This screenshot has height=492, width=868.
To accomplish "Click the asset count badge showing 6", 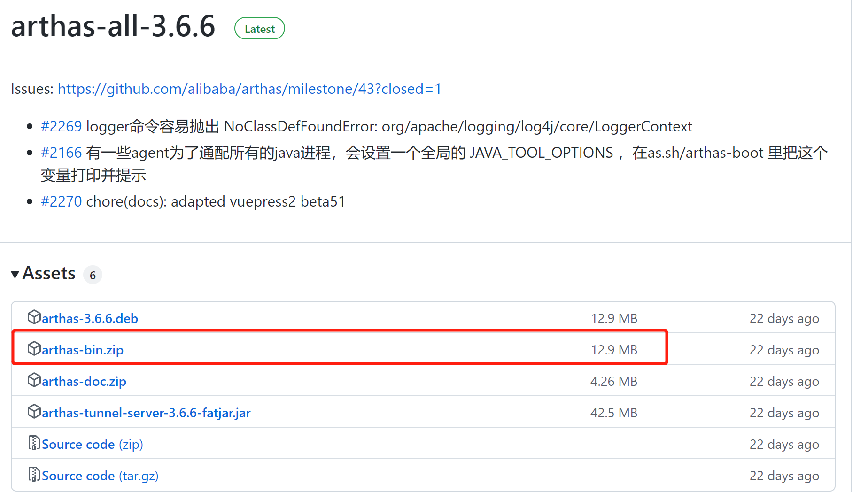I will click(x=93, y=275).
